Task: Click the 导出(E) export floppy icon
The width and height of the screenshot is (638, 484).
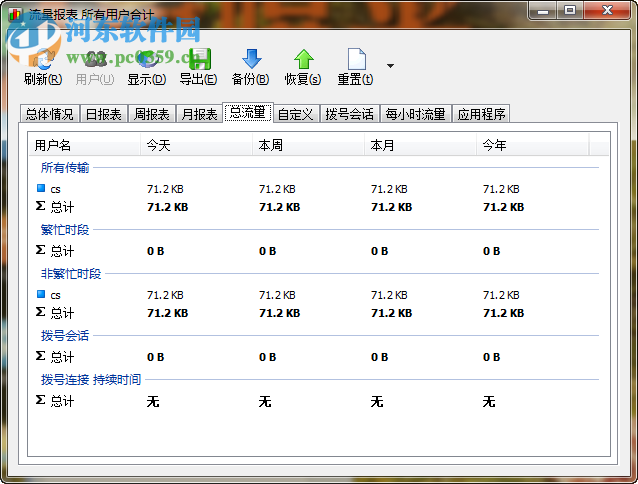Action: click(x=199, y=59)
